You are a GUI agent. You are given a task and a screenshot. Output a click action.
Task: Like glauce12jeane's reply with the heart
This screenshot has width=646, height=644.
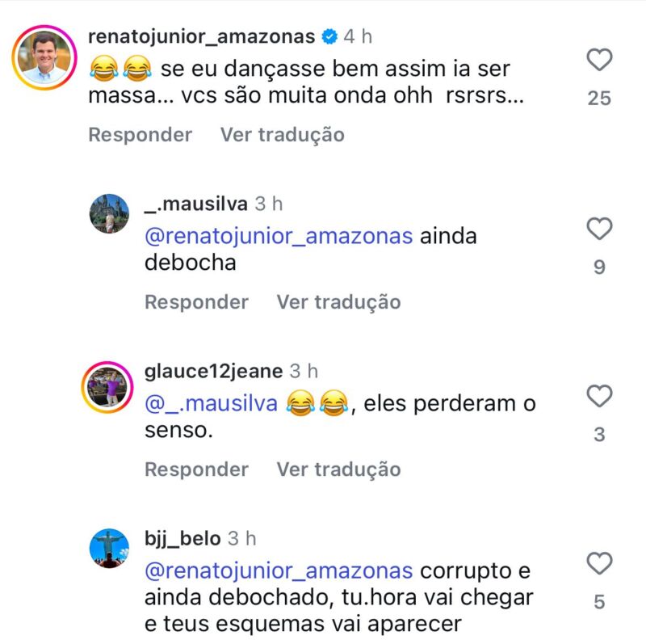click(x=599, y=397)
